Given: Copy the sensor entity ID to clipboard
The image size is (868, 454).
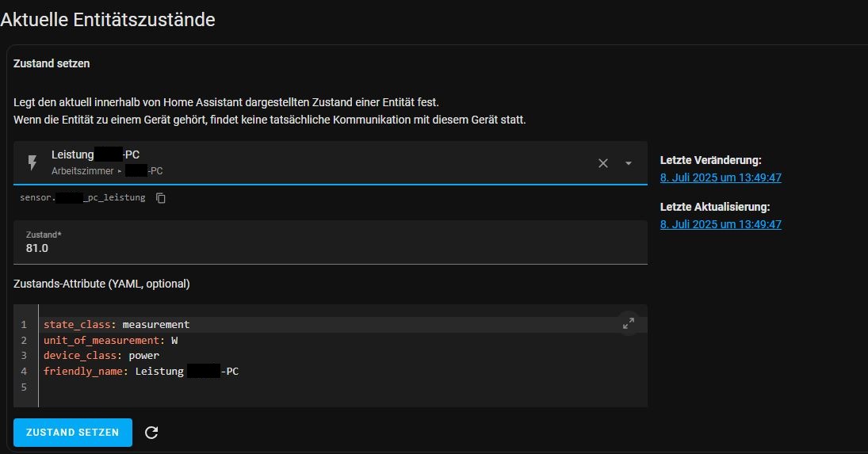Looking at the screenshot, I should click(x=161, y=198).
